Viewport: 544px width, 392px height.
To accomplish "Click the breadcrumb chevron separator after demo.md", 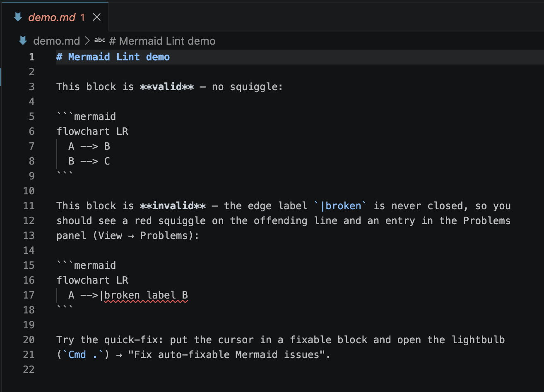I will [x=87, y=41].
